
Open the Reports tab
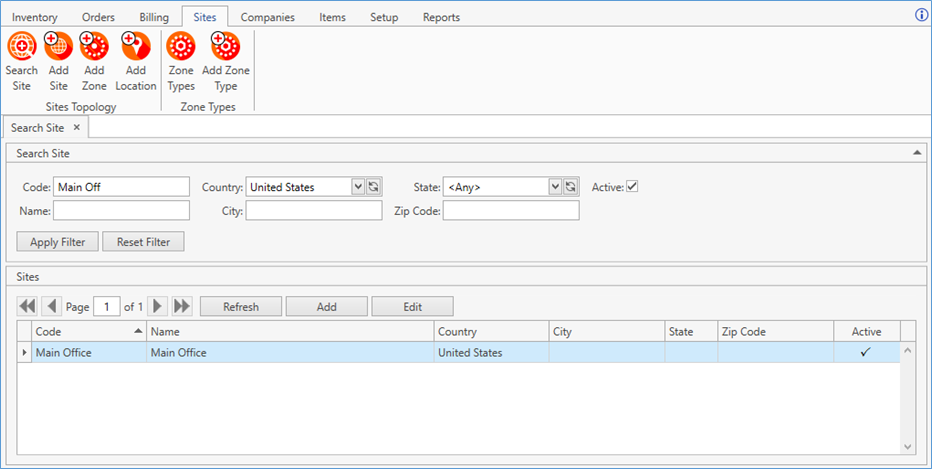click(x=441, y=17)
